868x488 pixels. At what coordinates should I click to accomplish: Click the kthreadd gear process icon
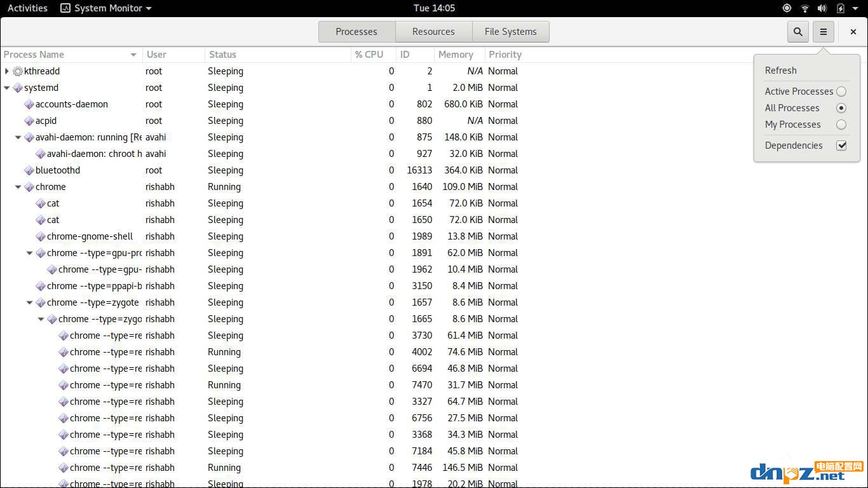(18, 71)
